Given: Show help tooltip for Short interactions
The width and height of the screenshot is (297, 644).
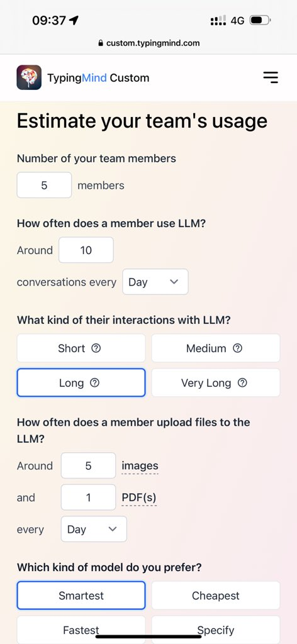Looking at the screenshot, I should (96, 348).
